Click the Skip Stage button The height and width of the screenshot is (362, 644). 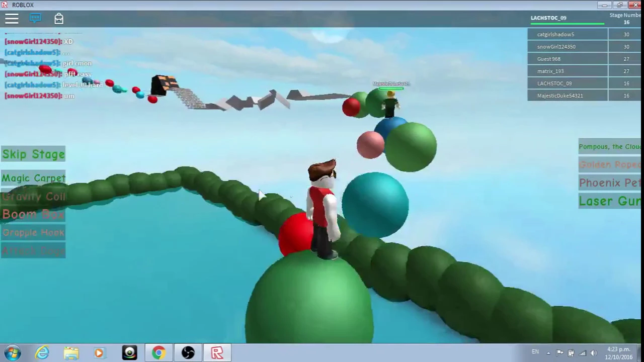pyautogui.click(x=33, y=154)
